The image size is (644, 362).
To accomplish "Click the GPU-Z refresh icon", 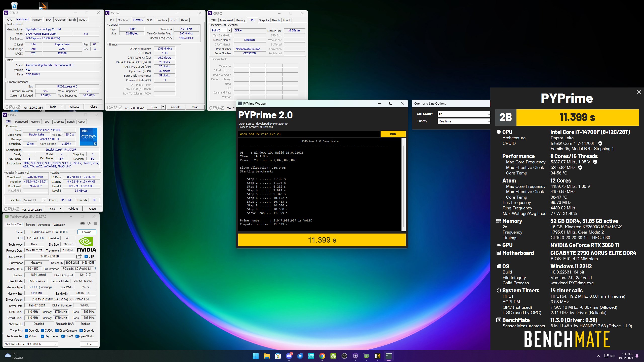I will point(89,223).
